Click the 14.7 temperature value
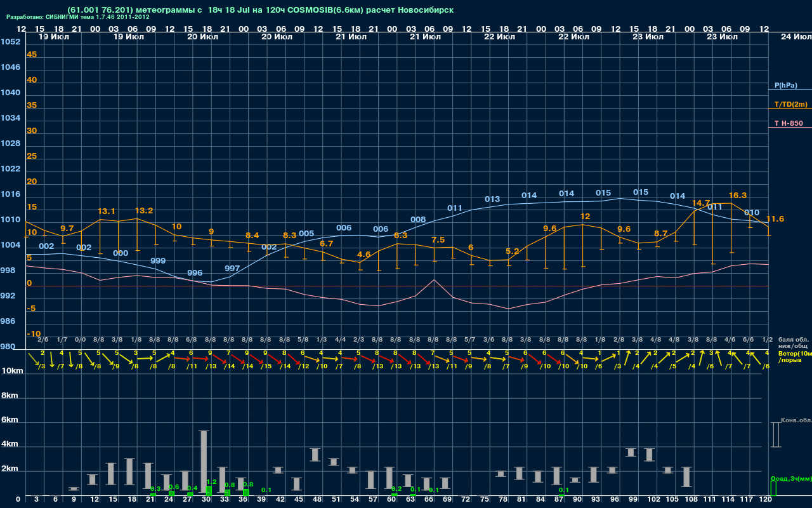 point(701,203)
